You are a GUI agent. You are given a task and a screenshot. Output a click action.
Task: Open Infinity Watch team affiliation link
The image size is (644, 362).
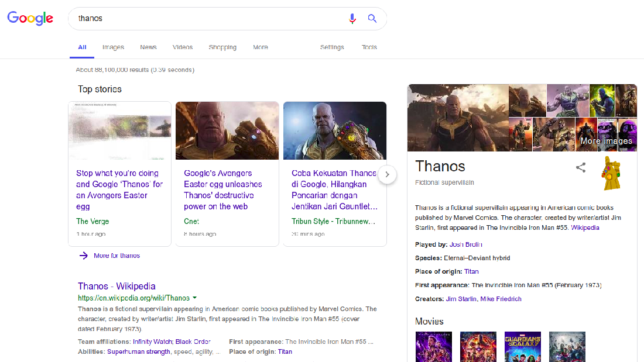[x=152, y=342]
